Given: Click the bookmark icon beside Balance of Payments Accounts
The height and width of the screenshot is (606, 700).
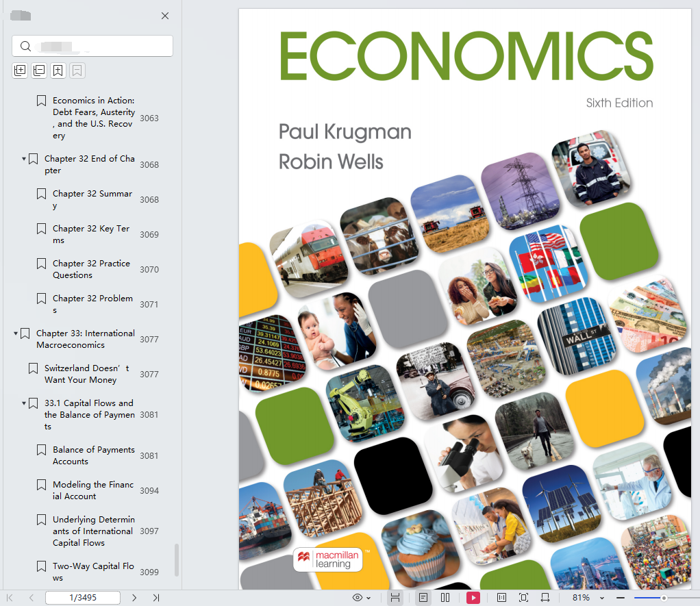Looking at the screenshot, I should point(42,450).
